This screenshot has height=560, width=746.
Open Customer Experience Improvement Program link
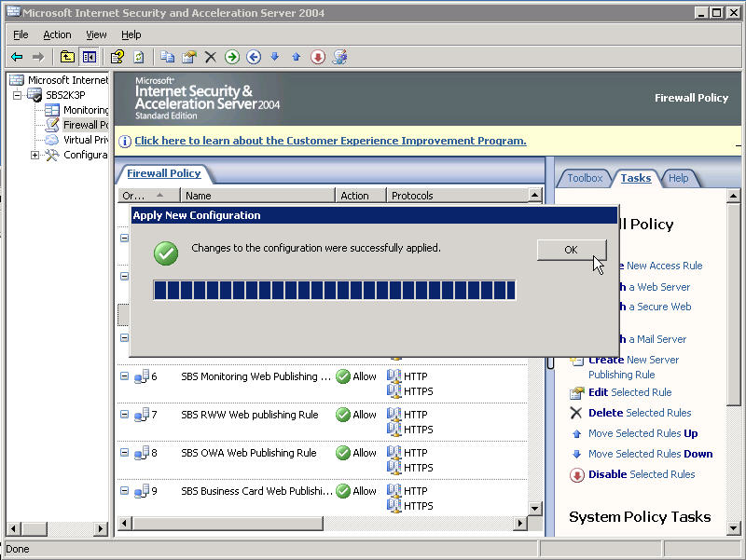(x=330, y=141)
